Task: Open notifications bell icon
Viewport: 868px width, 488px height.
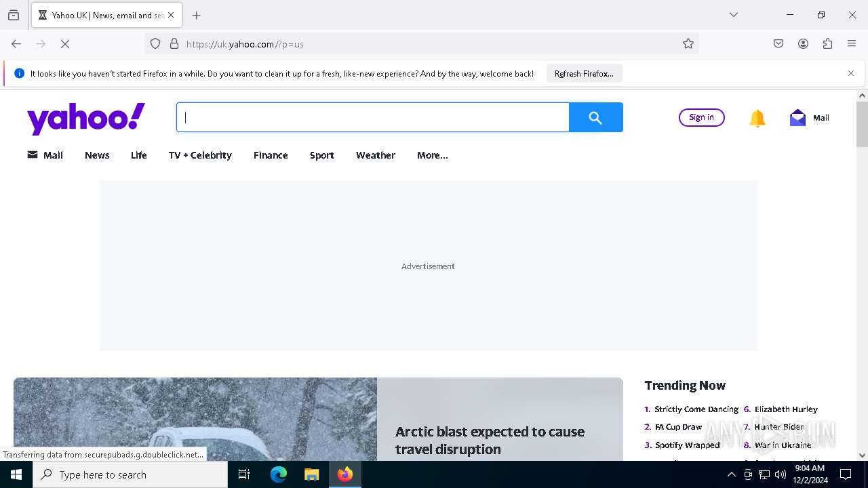Action: point(757,118)
